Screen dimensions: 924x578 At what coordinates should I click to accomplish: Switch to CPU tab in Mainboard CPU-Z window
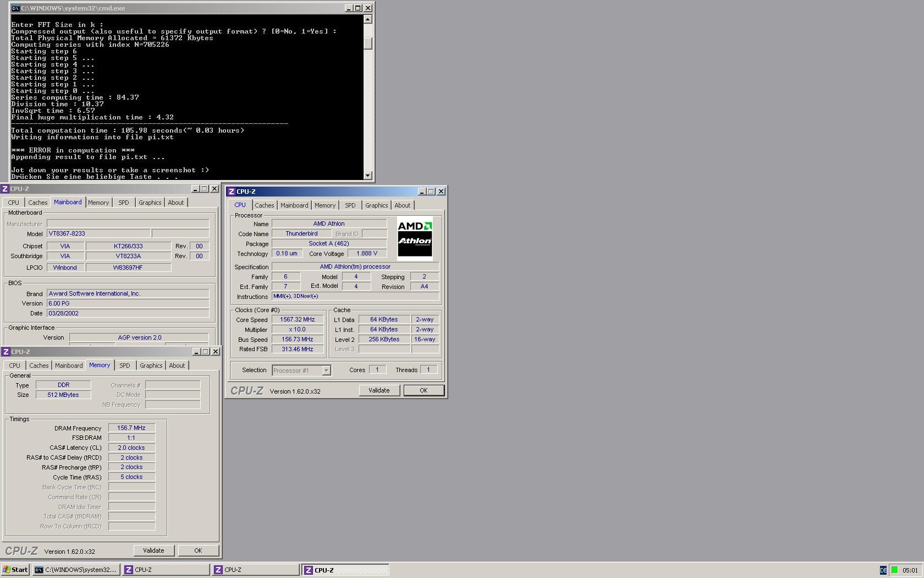tap(13, 203)
